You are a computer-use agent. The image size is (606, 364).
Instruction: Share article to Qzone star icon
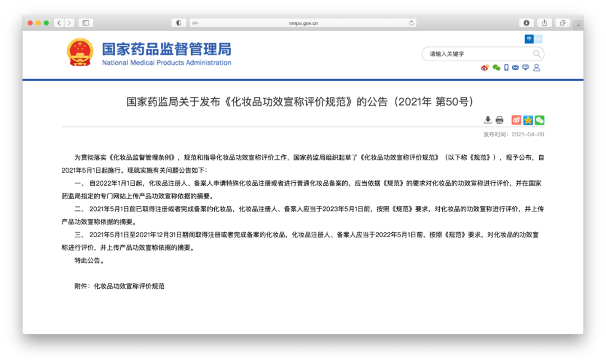click(x=528, y=120)
